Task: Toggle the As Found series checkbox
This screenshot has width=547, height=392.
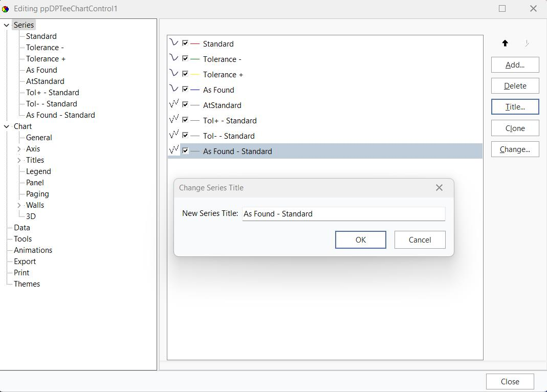Action: pos(185,90)
